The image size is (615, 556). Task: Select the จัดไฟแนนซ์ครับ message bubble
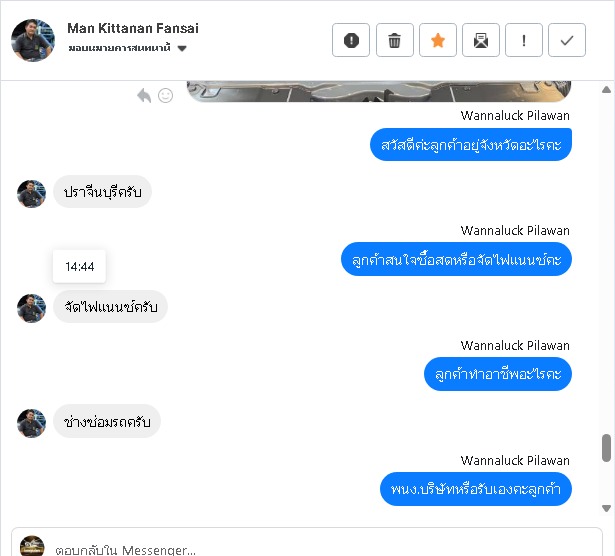click(110, 307)
